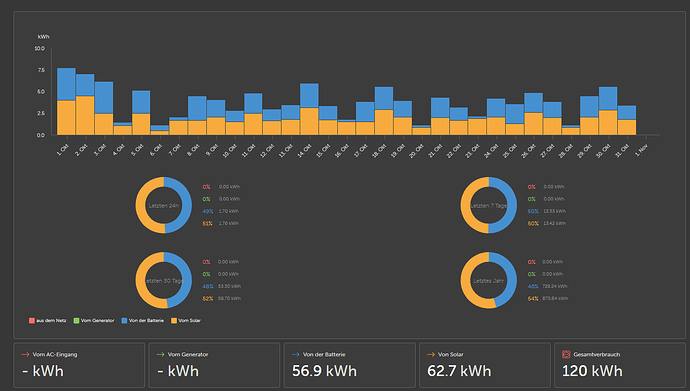Click the '10.0' y-axis value
Viewport: 690px width, 391px height.
tap(40, 48)
